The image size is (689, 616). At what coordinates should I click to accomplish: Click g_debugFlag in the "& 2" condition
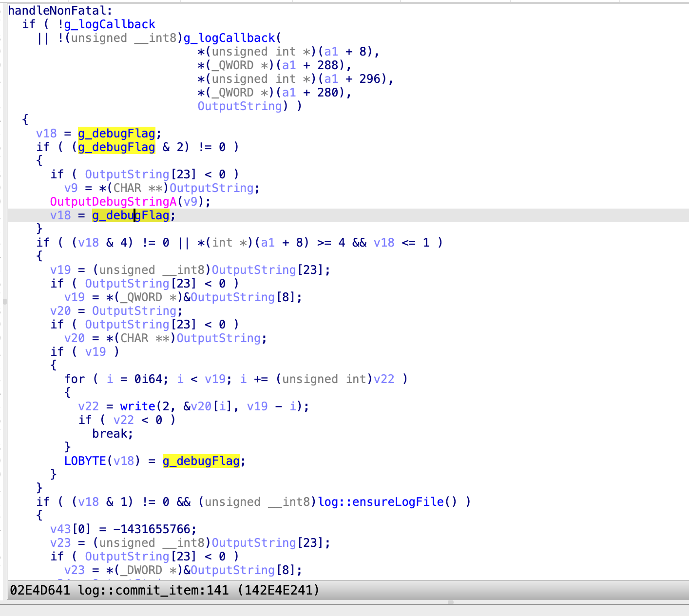pos(116,147)
